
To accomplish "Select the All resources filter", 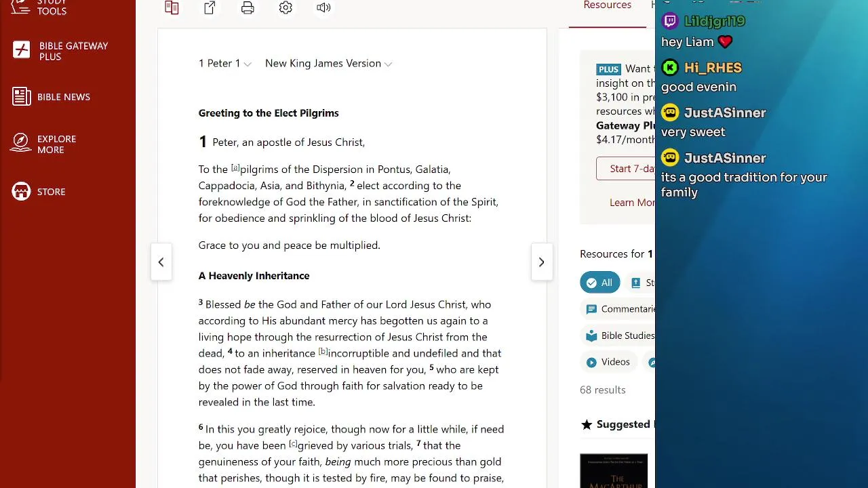I will (x=599, y=283).
